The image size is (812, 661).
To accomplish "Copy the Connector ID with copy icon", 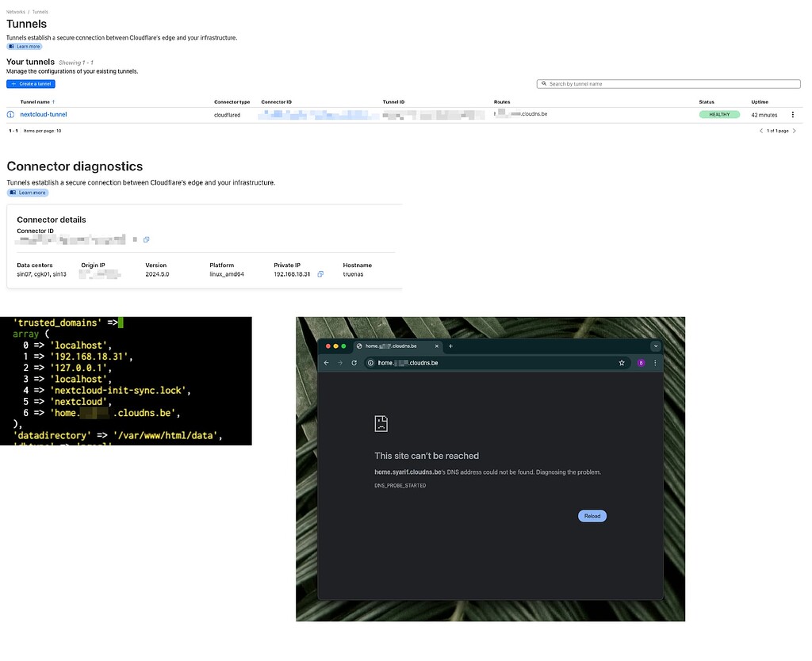I will pos(147,239).
